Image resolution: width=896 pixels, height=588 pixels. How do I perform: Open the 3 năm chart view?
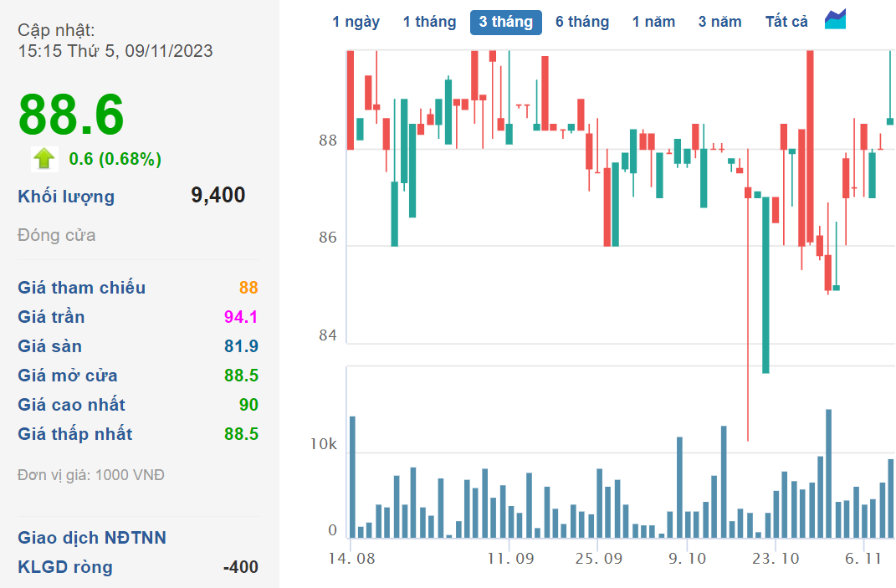point(719,22)
